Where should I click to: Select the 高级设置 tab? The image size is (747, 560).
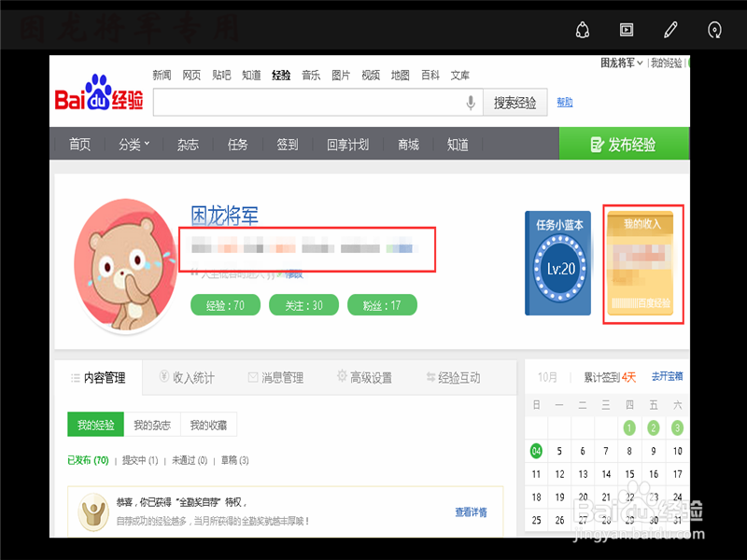370,377
